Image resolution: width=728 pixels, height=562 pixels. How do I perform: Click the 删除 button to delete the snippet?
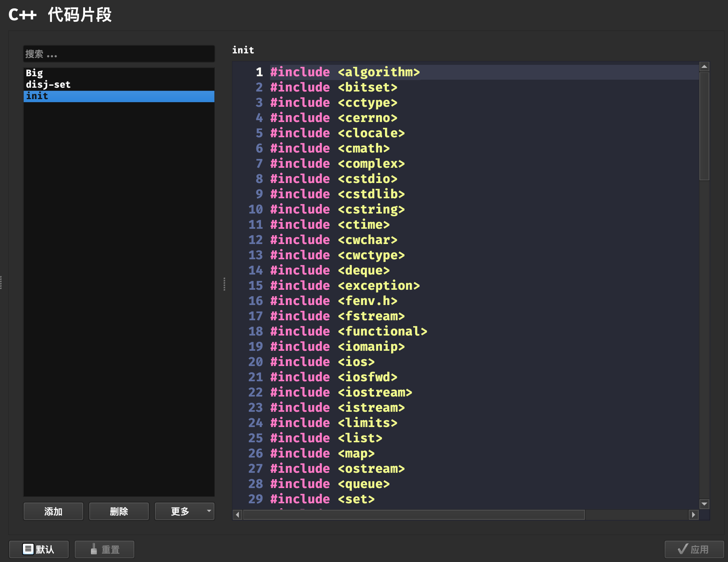pyautogui.click(x=119, y=511)
